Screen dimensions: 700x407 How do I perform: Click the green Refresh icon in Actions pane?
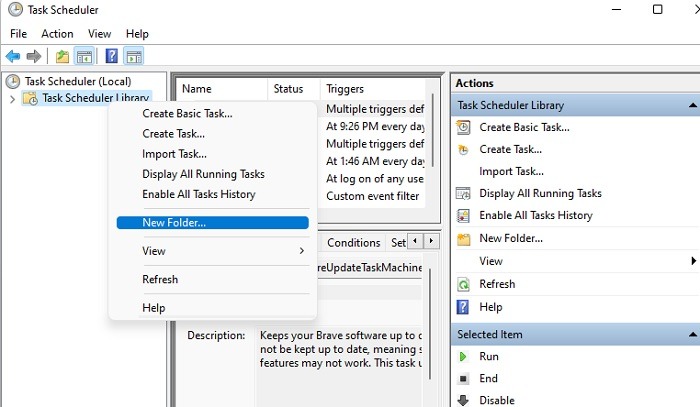click(x=463, y=284)
